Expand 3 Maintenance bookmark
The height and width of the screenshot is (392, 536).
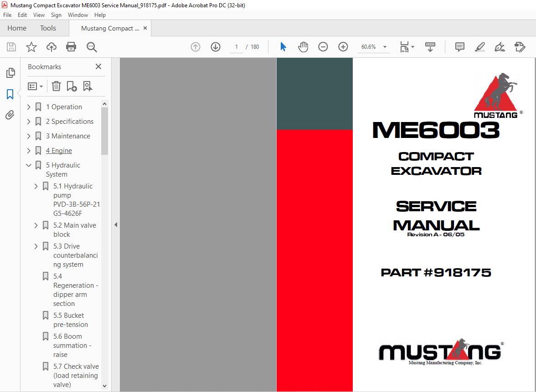pyautogui.click(x=29, y=136)
